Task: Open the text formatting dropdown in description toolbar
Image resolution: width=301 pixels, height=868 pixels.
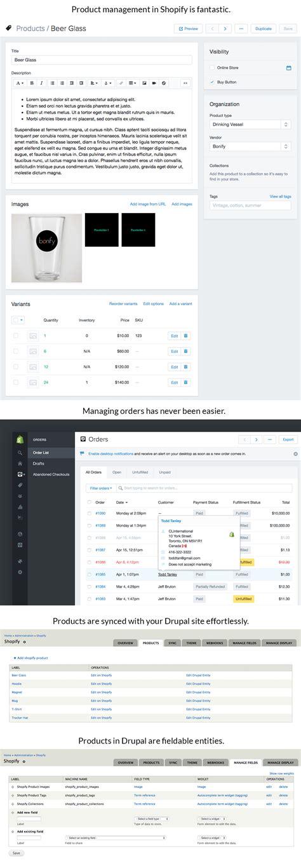Action: tap(20, 83)
